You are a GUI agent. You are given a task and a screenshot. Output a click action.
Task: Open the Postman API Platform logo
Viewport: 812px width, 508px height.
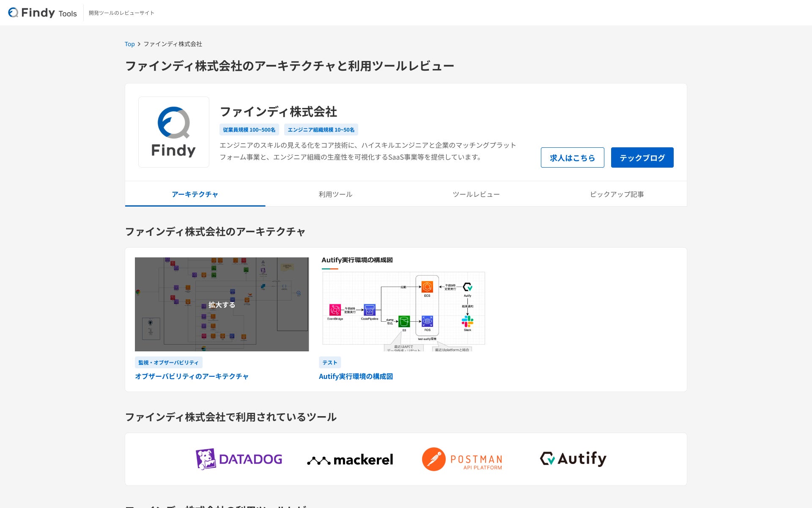[462, 459]
